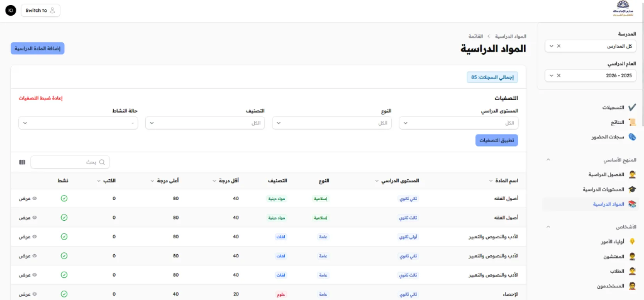Sort by the أقل درجة column header

[226, 180]
